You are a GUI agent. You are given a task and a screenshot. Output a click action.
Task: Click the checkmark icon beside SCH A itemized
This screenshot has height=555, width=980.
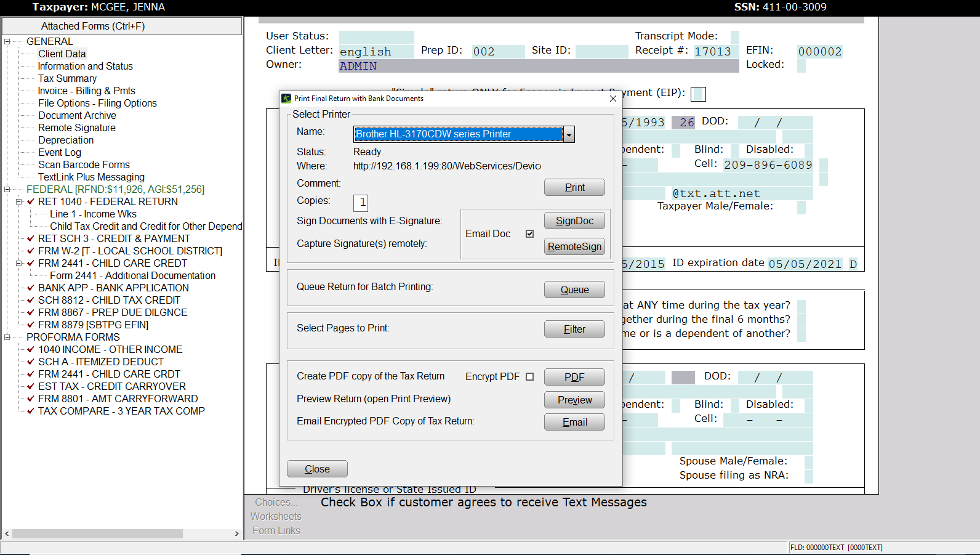pyautogui.click(x=31, y=362)
